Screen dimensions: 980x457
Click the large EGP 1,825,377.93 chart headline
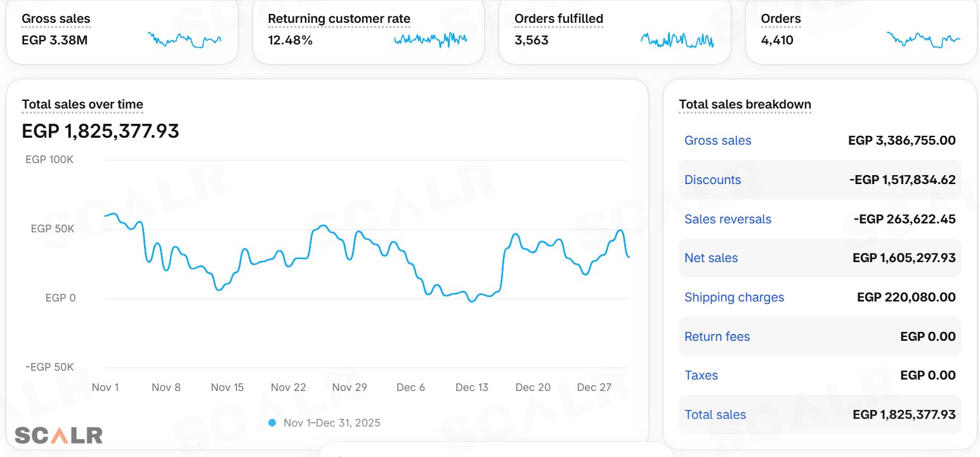[x=100, y=131]
